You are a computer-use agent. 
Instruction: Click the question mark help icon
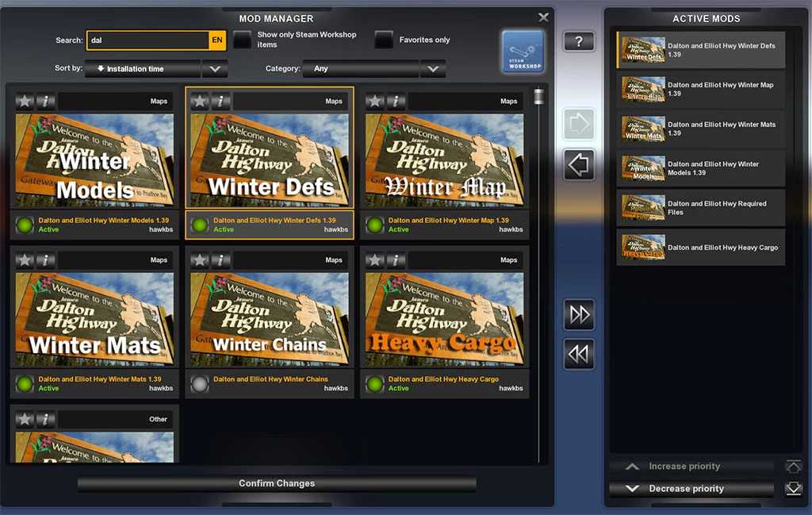tap(578, 41)
